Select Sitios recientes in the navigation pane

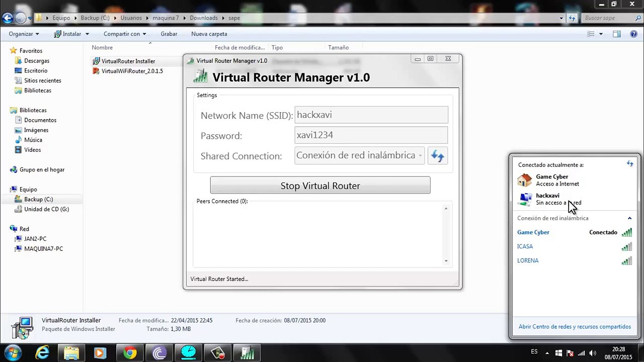43,80
